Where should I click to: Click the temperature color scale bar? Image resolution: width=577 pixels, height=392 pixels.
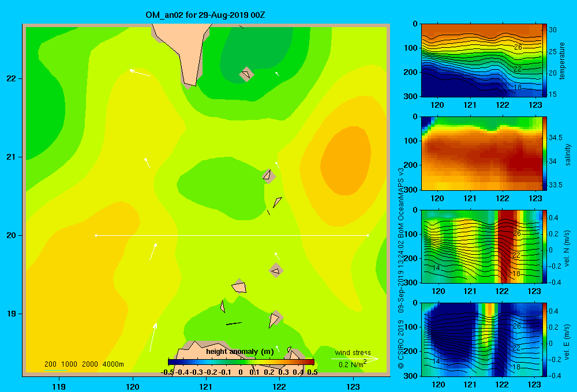544,61
